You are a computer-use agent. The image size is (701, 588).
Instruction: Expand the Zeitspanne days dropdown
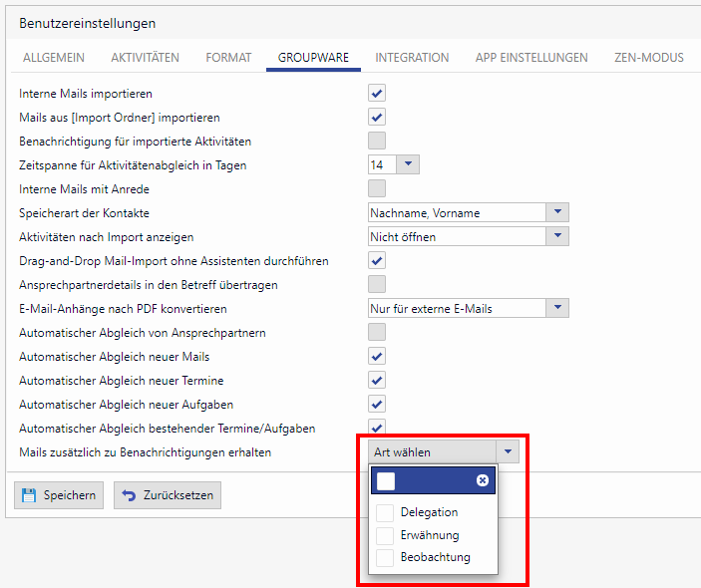410,164
